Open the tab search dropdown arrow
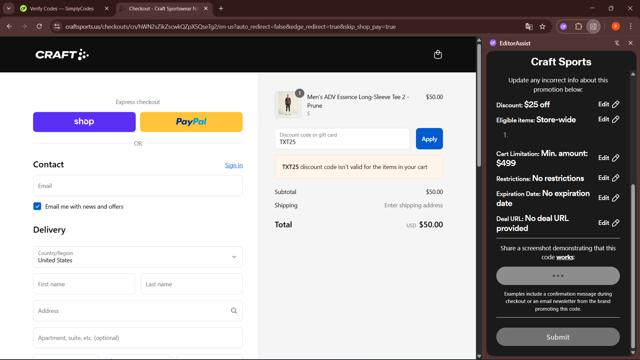640x360 pixels. (x=9, y=8)
